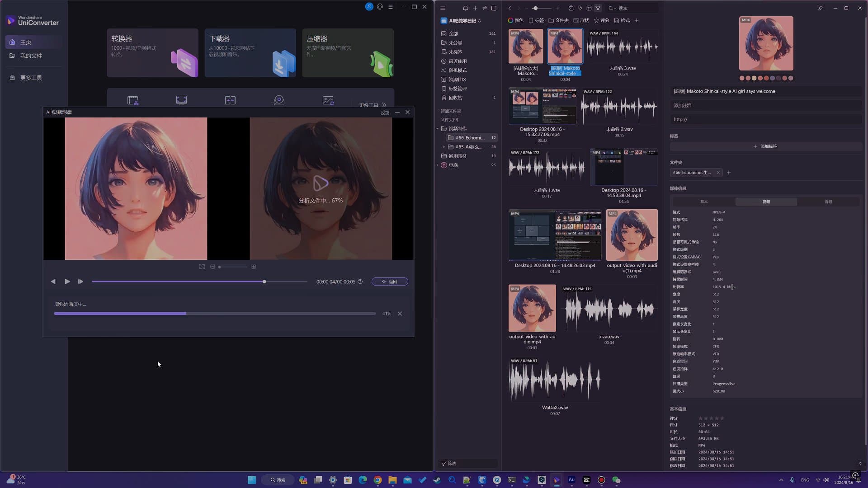Click the notification bell icon

[465, 8]
